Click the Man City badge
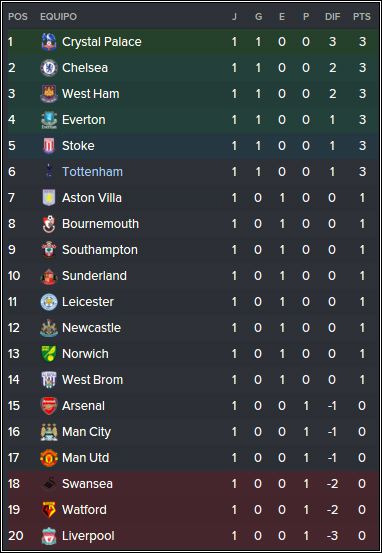This screenshot has height=553, width=382. 49,432
